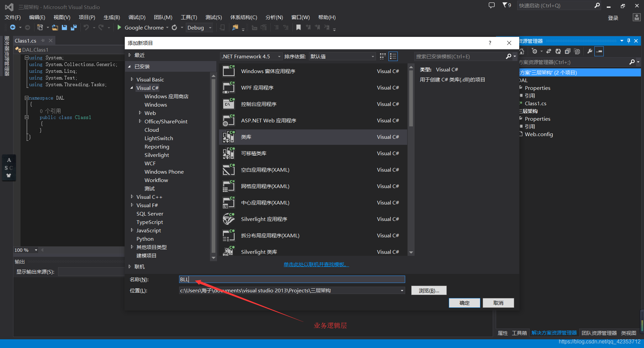Click the 名称 input field containing BLL
Image resolution: width=644 pixels, height=348 pixels.
click(292, 279)
